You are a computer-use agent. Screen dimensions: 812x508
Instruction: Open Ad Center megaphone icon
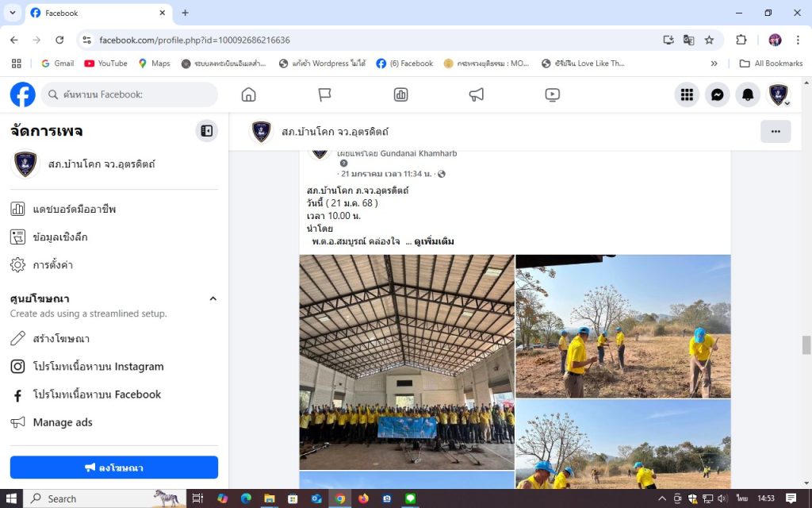tap(476, 94)
